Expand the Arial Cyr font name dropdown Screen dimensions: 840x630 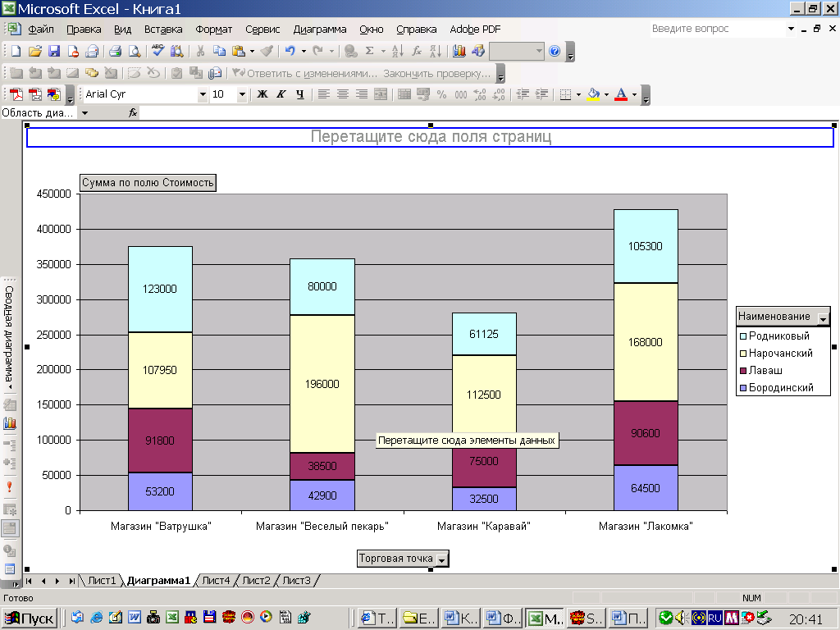pos(203,94)
